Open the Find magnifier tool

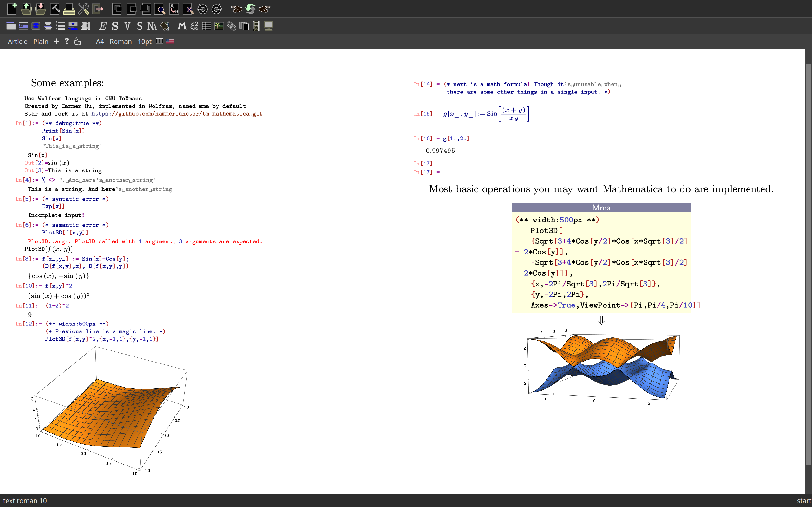click(160, 9)
